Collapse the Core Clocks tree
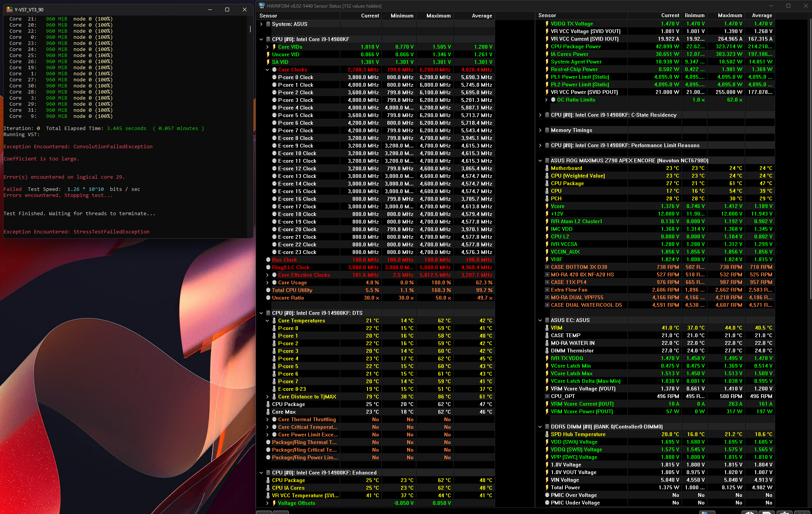812x514 pixels. [x=267, y=70]
